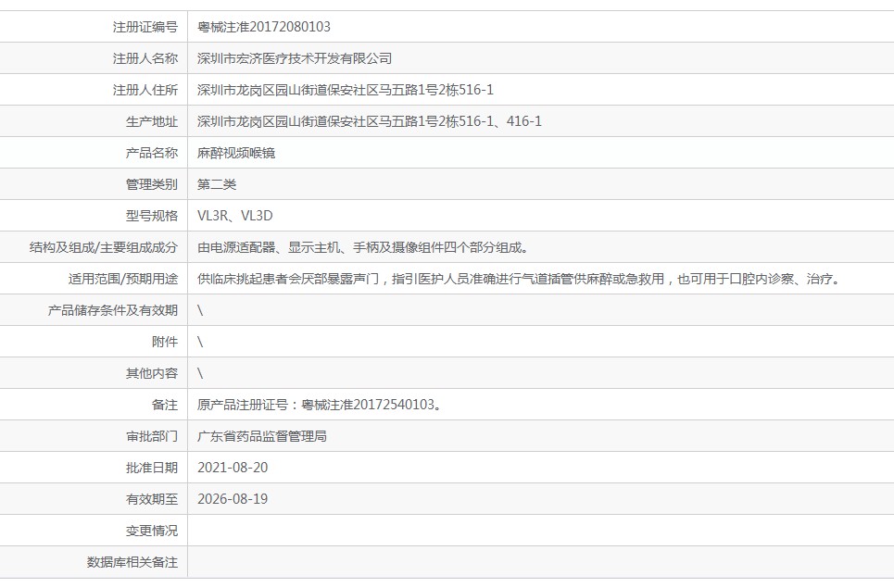
Task: Select the 适用范围/预期用途 label
Action: coord(123,280)
